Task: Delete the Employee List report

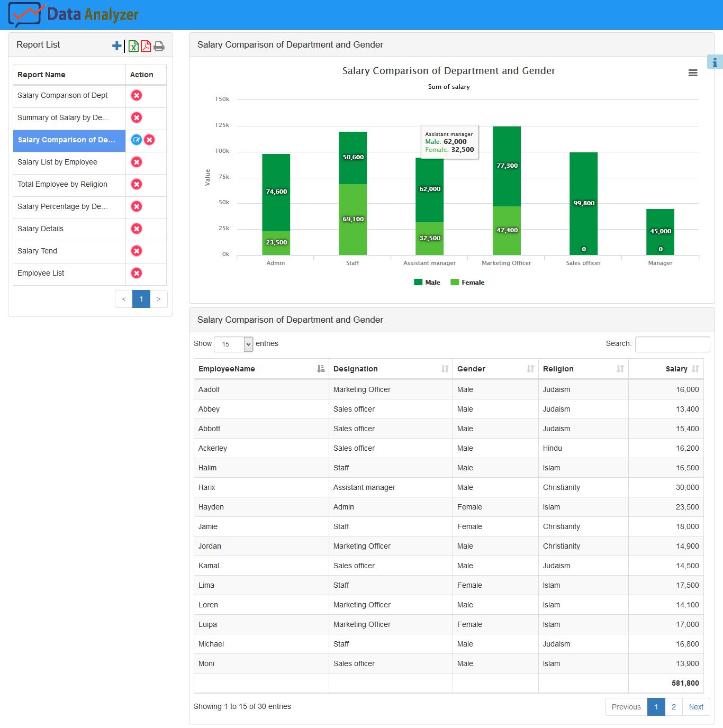Action: coord(137,273)
